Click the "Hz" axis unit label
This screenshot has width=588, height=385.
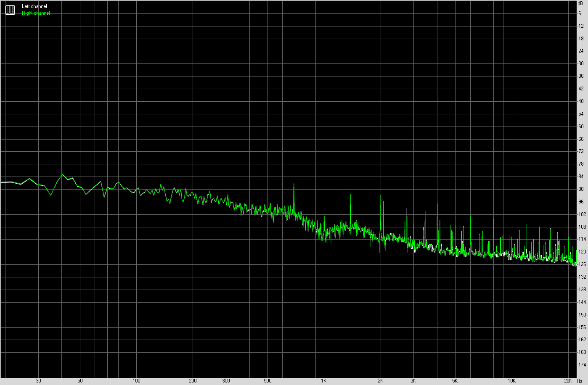[x=580, y=381]
